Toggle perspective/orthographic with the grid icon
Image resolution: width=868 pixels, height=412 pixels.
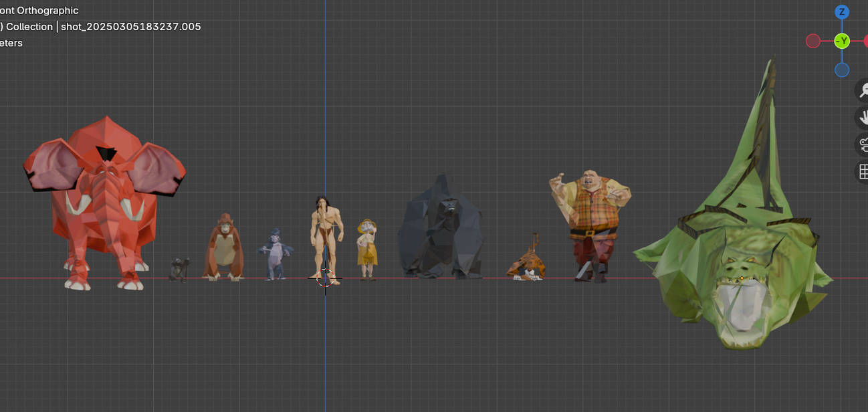click(864, 171)
